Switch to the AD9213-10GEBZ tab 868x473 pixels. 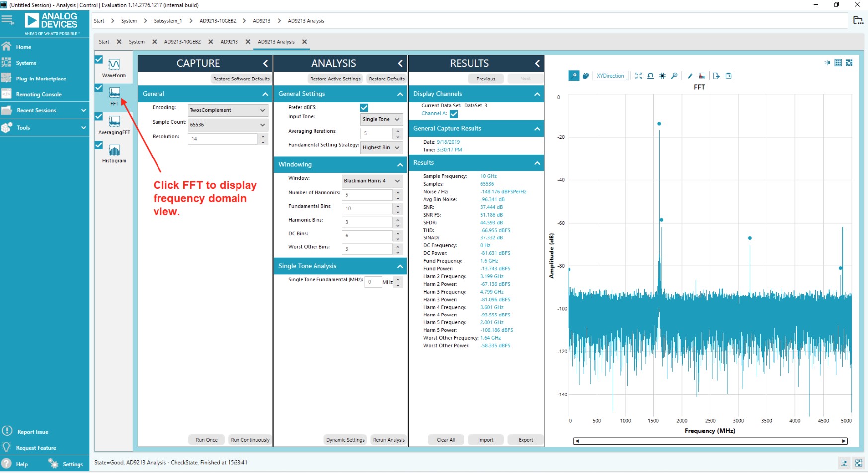pos(182,42)
